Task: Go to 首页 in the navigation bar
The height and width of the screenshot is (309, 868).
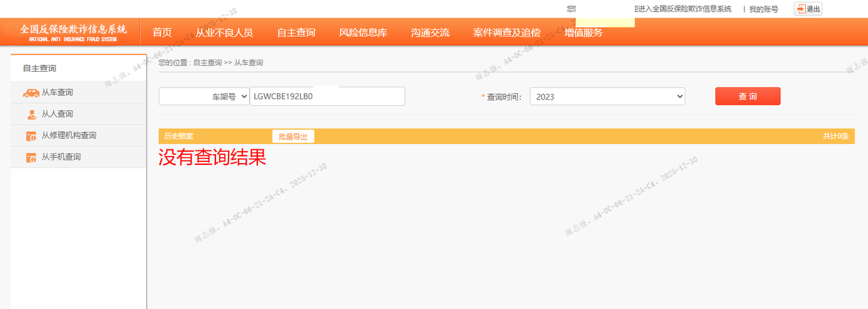Action: [162, 32]
